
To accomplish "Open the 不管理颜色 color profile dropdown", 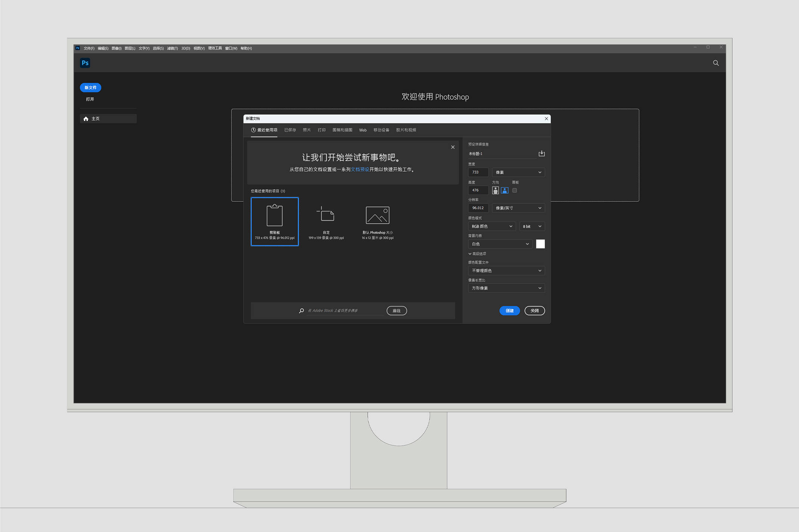I will coord(506,270).
